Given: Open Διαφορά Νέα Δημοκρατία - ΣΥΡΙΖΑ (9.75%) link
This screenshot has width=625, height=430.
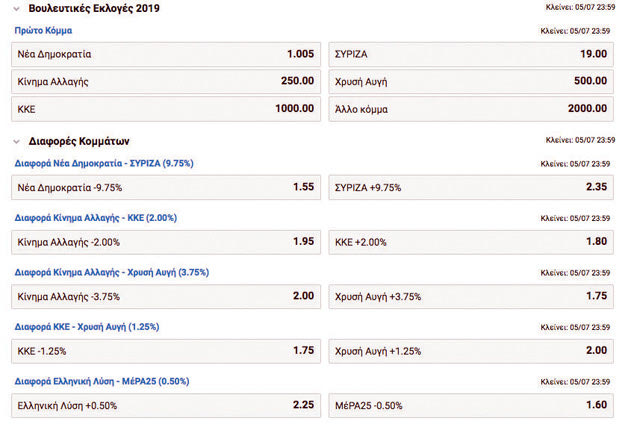Looking at the screenshot, I should [104, 163].
